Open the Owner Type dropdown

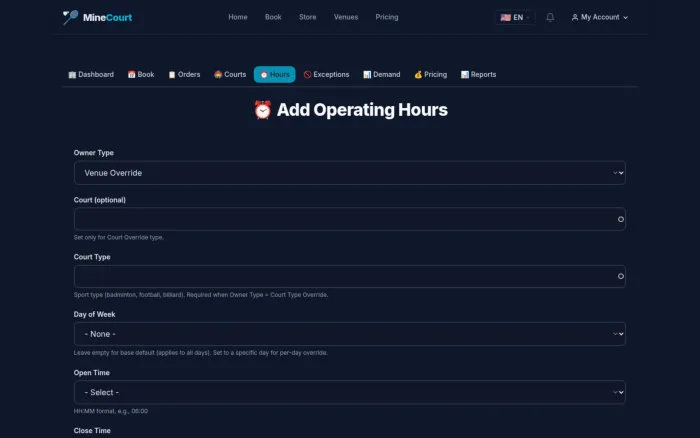pos(350,173)
